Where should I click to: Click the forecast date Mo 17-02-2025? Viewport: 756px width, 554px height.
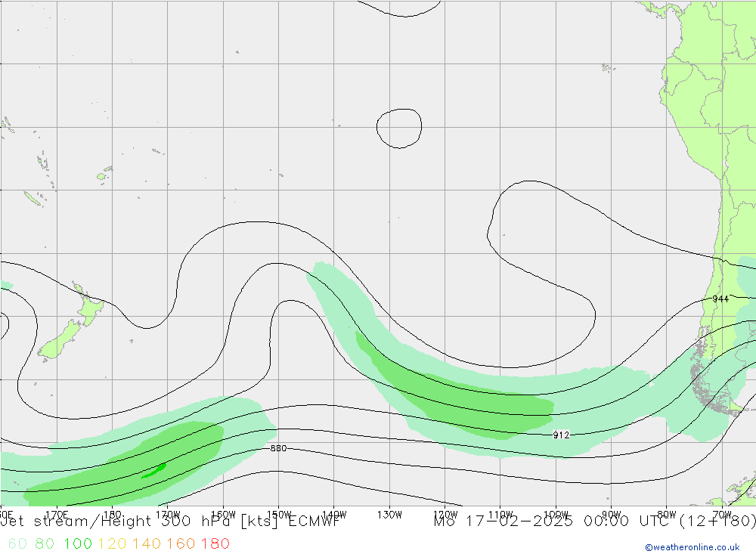pos(503,522)
